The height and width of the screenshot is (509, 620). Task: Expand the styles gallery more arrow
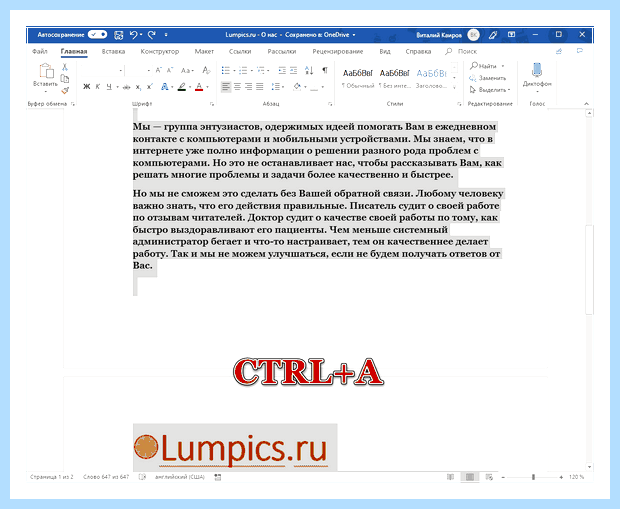coord(454,87)
